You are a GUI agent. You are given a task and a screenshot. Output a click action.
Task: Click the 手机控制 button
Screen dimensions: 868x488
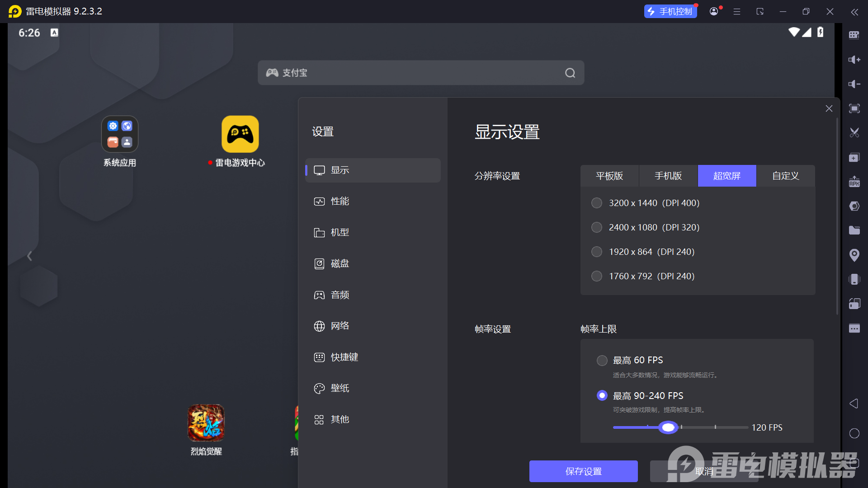(x=670, y=11)
